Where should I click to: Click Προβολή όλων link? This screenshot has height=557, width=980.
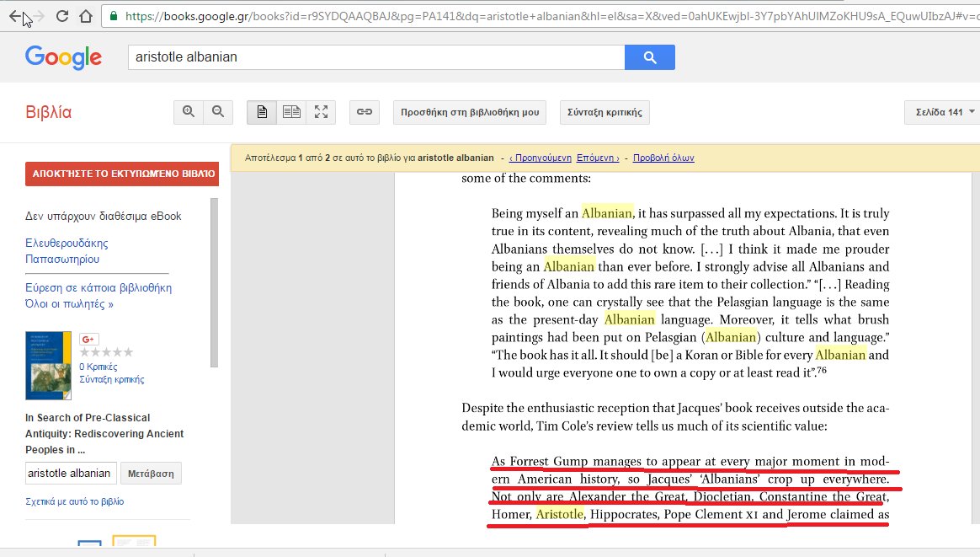pyautogui.click(x=663, y=158)
